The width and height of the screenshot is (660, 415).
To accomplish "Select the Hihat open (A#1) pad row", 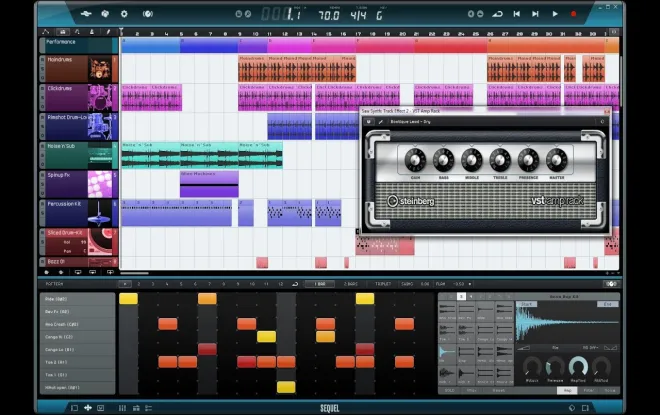I will pos(78,387).
